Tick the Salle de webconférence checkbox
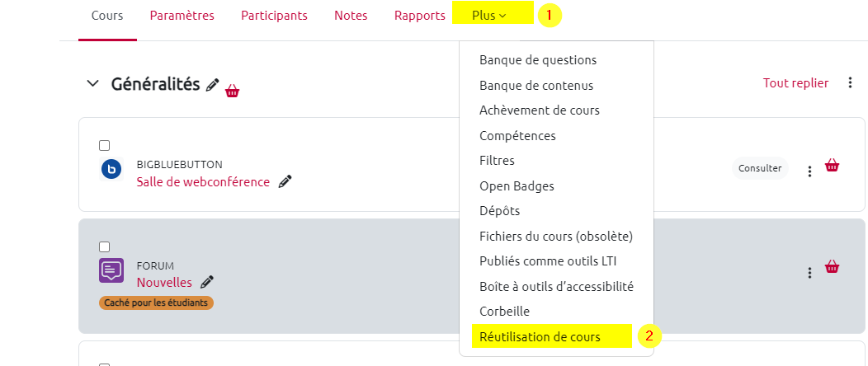The width and height of the screenshot is (868, 366). coord(105,146)
